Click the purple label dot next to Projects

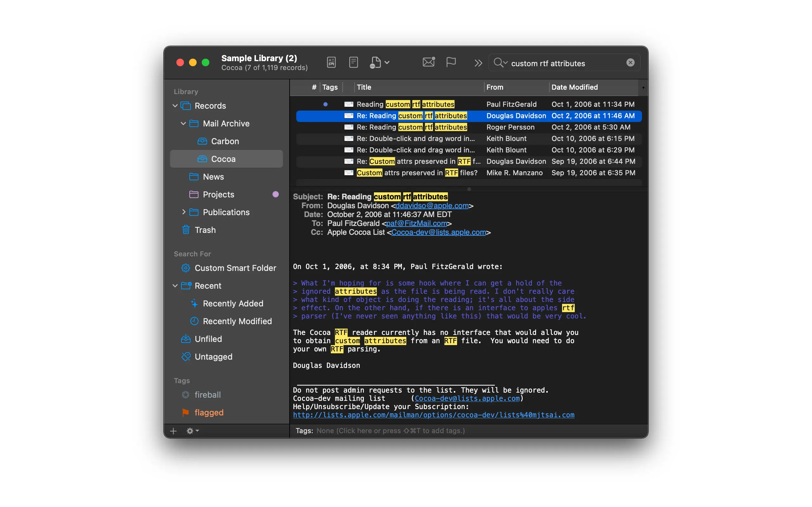pyautogui.click(x=275, y=195)
